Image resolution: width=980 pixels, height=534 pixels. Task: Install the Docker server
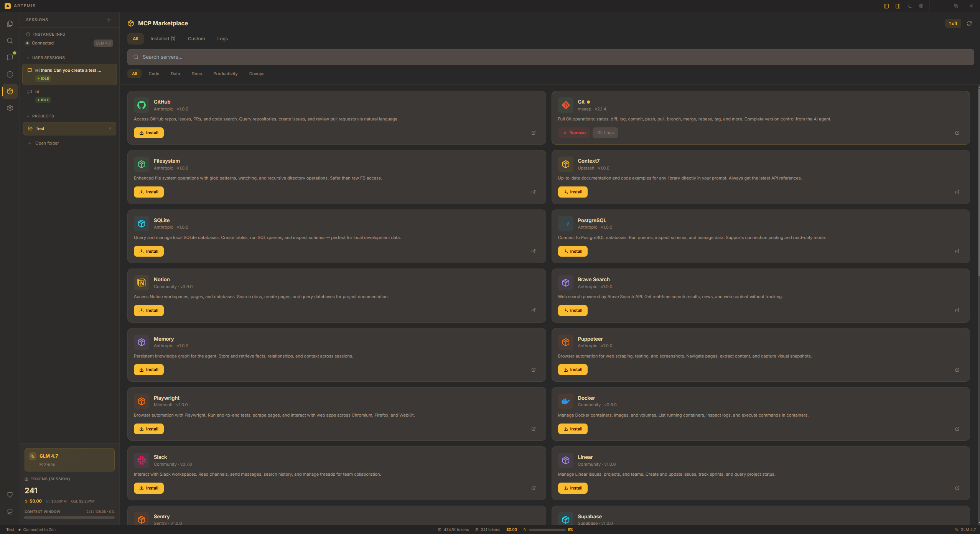tap(572, 429)
